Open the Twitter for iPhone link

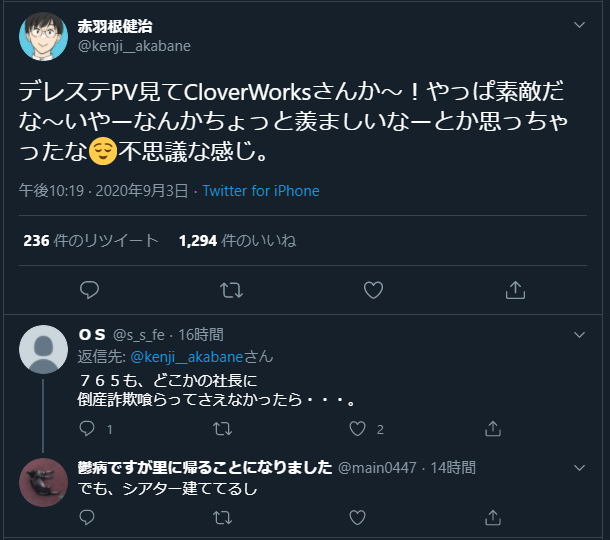(261, 191)
